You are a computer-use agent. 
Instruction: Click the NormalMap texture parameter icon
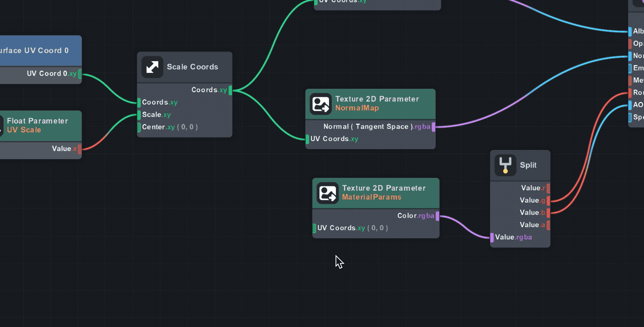pos(320,104)
